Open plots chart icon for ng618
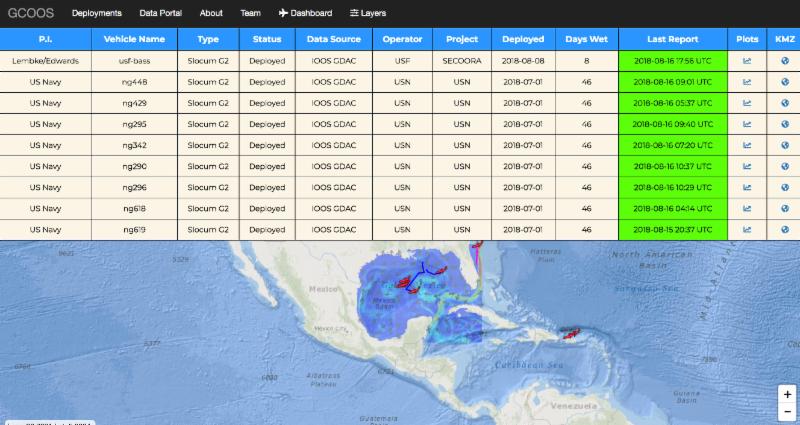The image size is (800, 425). pyautogui.click(x=746, y=208)
